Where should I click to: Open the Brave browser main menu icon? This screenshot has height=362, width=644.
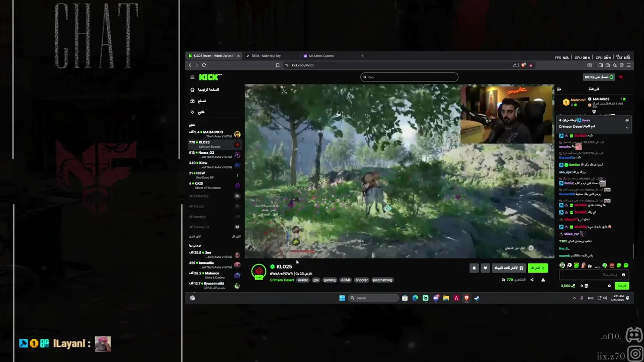click(628, 65)
